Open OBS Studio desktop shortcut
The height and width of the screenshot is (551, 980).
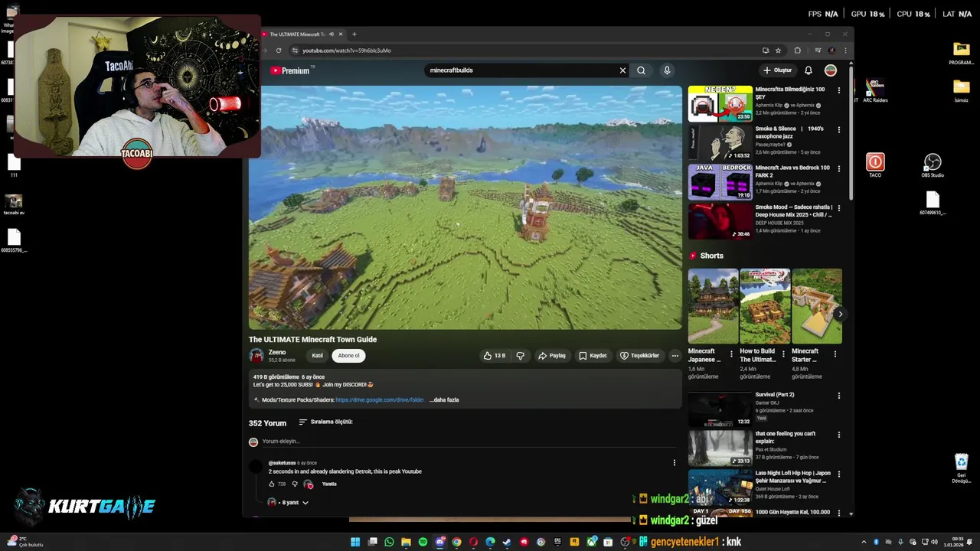[932, 165]
